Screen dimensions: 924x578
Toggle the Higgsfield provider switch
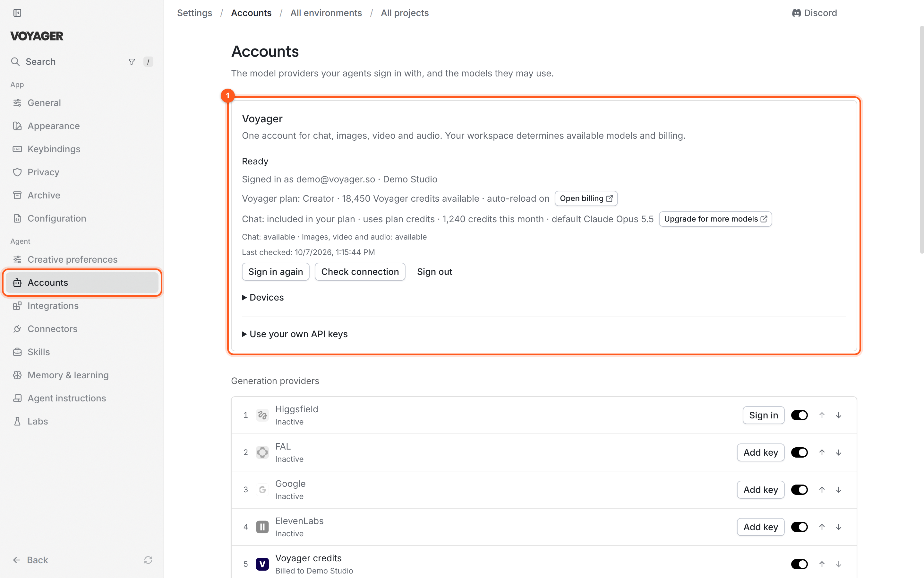(799, 415)
